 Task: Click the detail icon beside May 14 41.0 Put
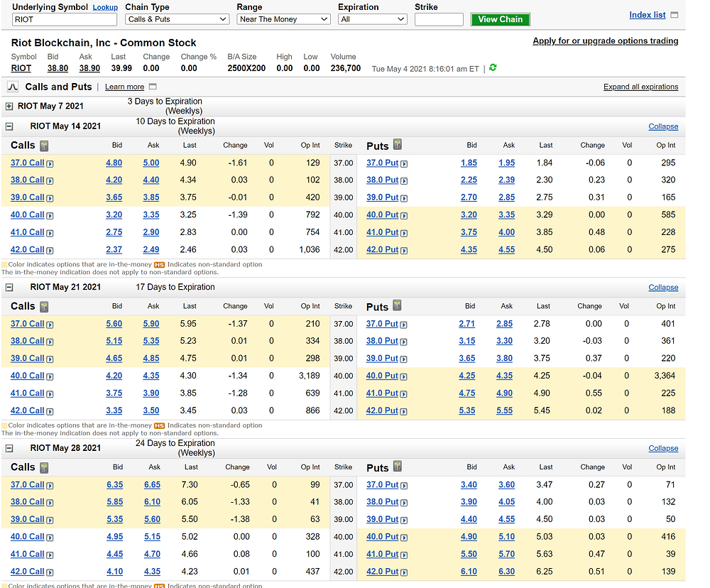coord(404,233)
